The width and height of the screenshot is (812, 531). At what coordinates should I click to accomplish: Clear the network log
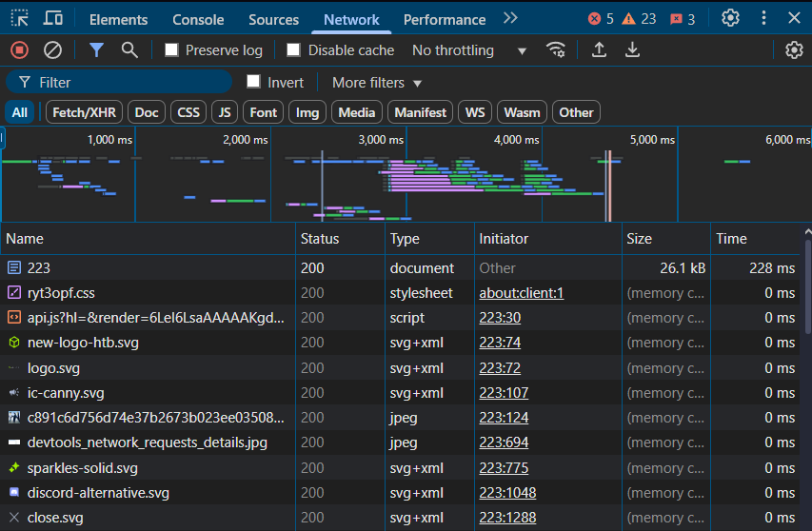pos(53,50)
